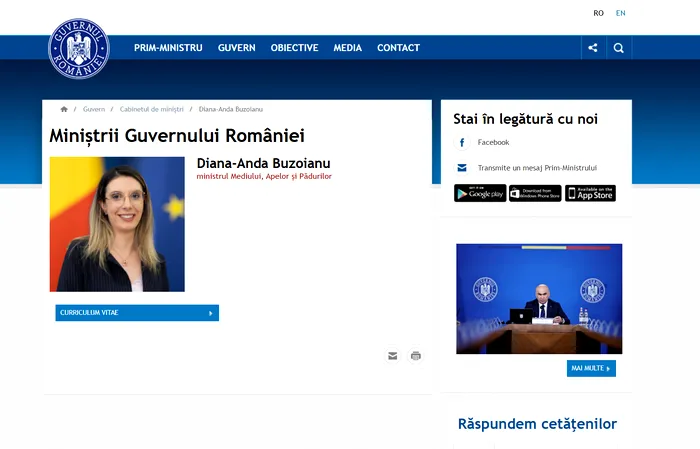Expand the Curriculum Vitae section
Image resolution: width=700 pixels, height=449 pixels.
[x=137, y=313]
